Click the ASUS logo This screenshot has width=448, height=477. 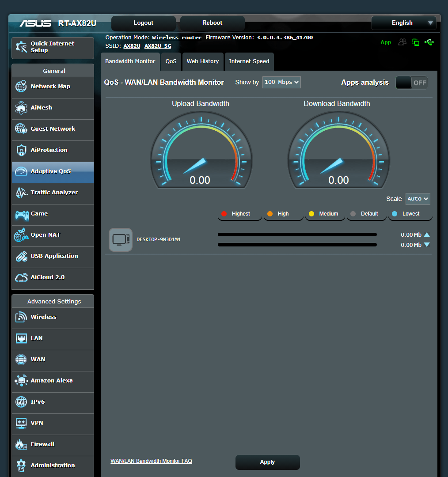click(x=36, y=23)
